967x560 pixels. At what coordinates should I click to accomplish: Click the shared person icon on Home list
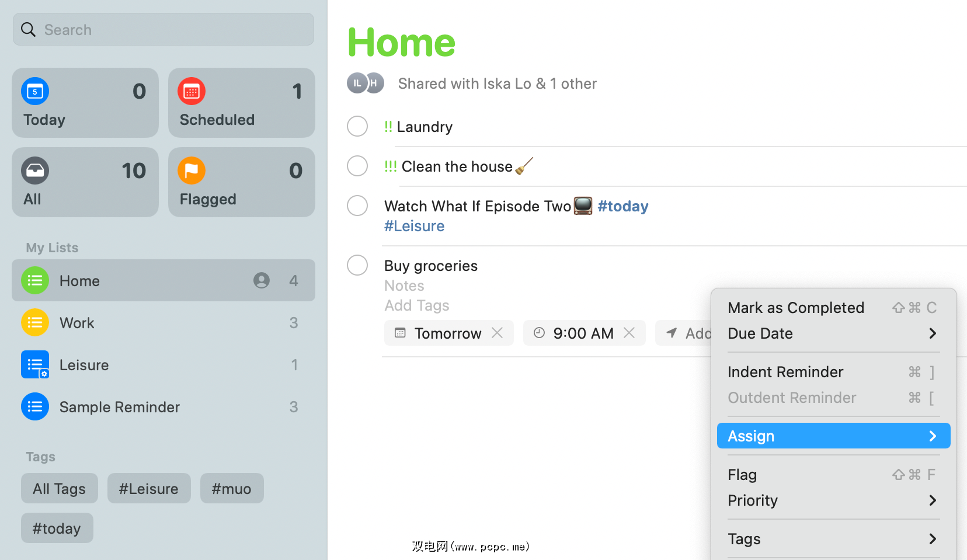(x=262, y=281)
